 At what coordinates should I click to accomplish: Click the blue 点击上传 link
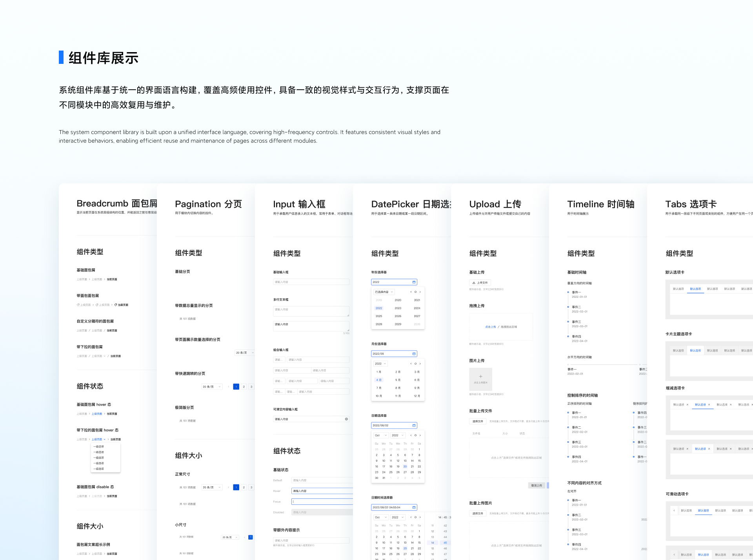pyautogui.click(x=490, y=327)
